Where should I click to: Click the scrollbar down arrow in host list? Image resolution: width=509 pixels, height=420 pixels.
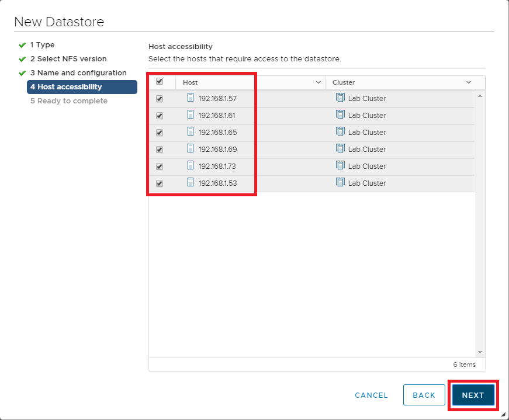[x=480, y=352]
